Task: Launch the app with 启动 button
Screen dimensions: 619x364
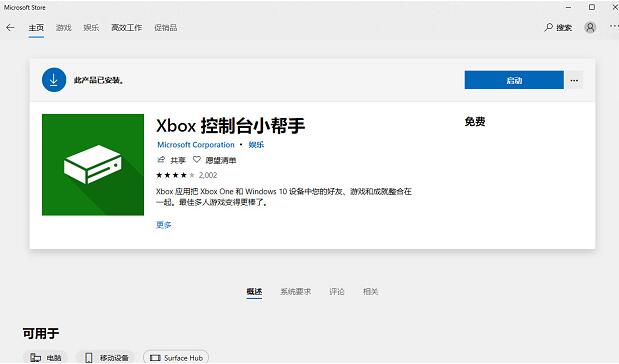Action: pyautogui.click(x=514, y=80)
